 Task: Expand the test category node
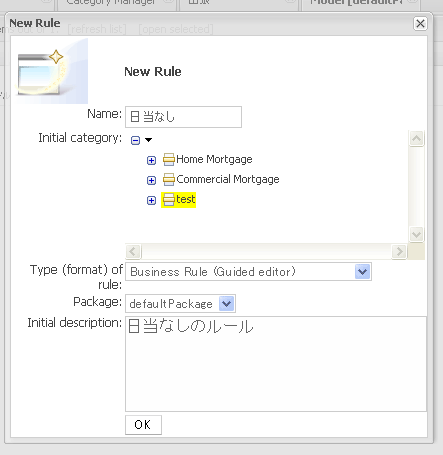pyautogui.click(x=151, y=200)
